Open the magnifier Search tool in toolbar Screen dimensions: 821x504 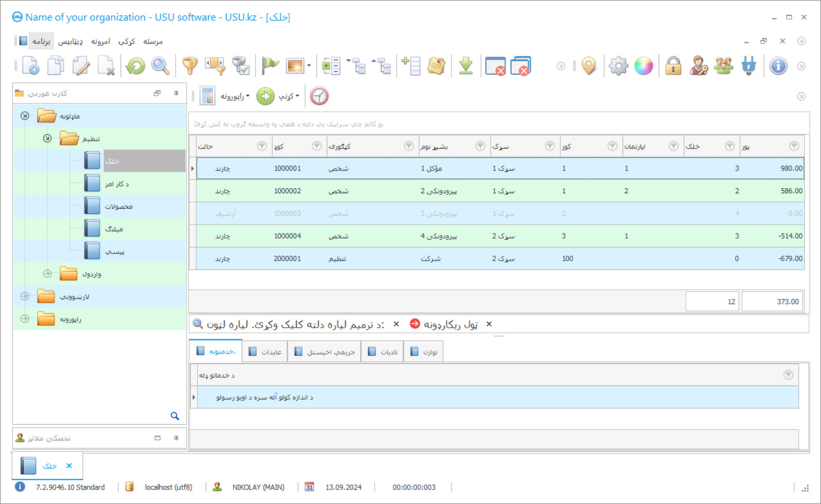pyautogui.click(x=160, y=66)
